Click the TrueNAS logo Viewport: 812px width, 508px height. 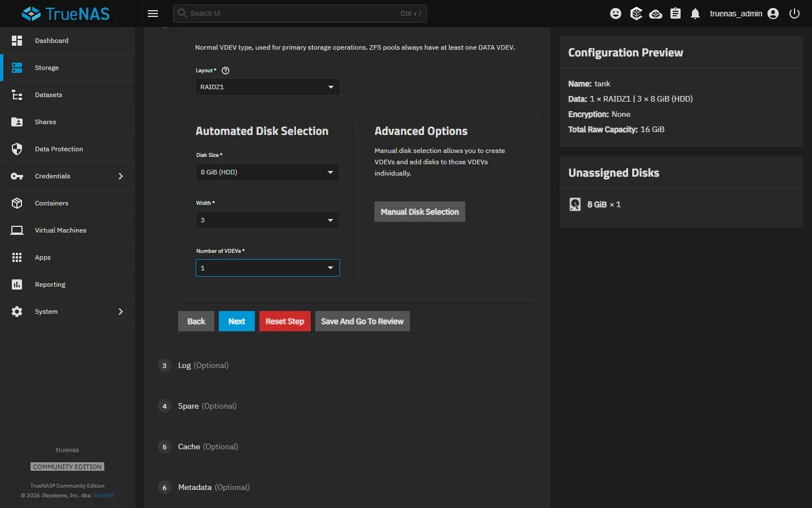click(65, 14)
